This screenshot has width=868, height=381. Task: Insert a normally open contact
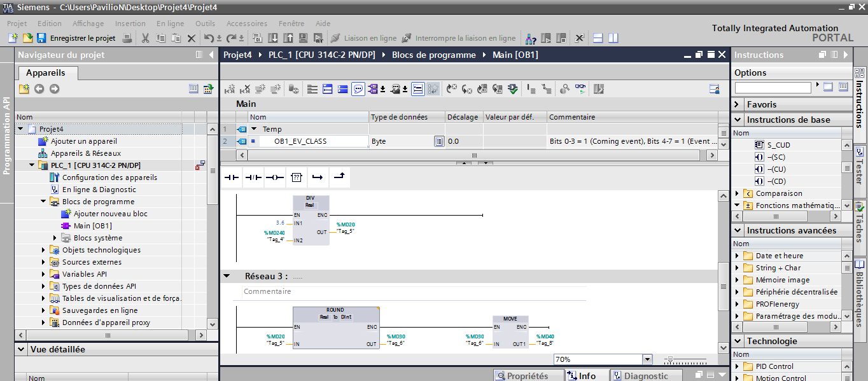[232, 177]
